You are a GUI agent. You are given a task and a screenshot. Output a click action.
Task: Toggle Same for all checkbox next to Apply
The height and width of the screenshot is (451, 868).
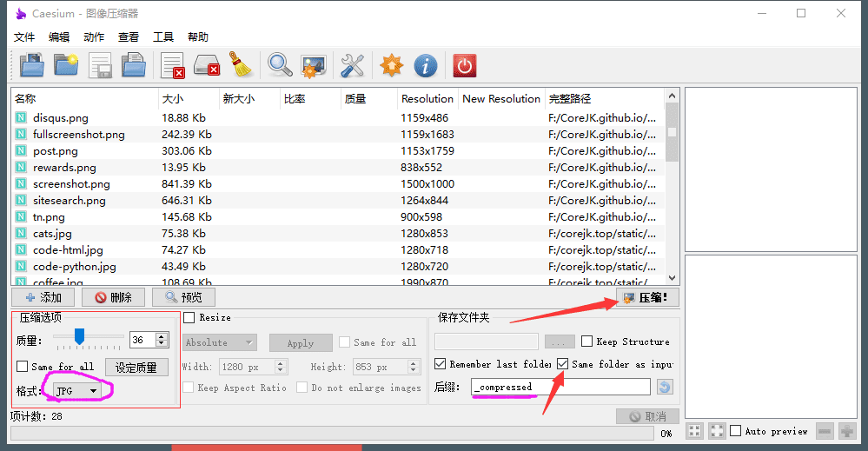(344, 342)
